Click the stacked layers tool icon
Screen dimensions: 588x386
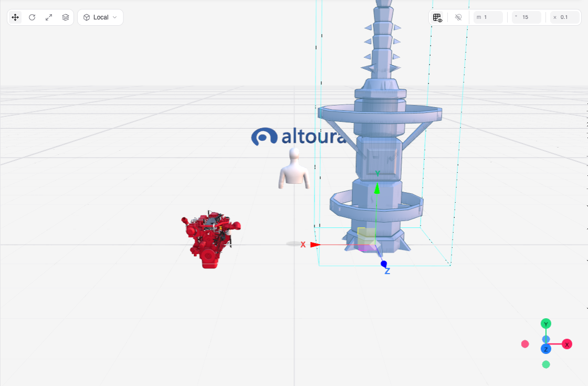(x=66, y=17)
